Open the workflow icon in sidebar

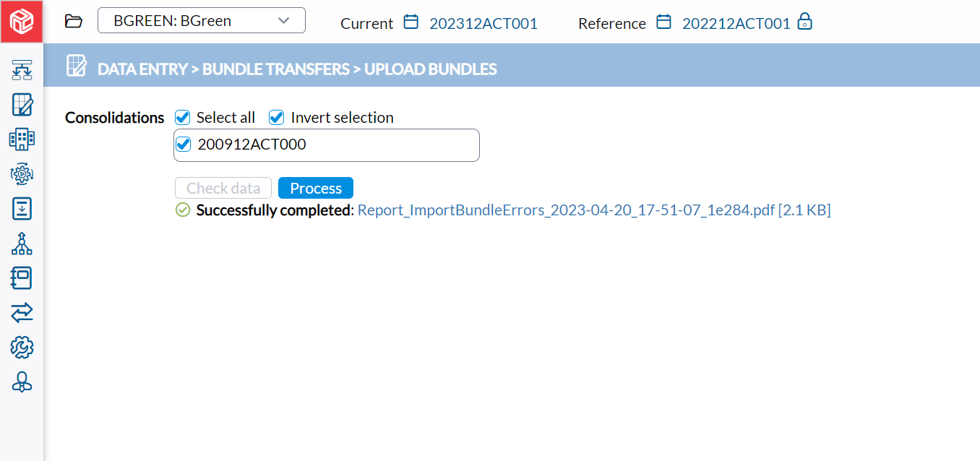pyautogui.click(x=22, y=70)
